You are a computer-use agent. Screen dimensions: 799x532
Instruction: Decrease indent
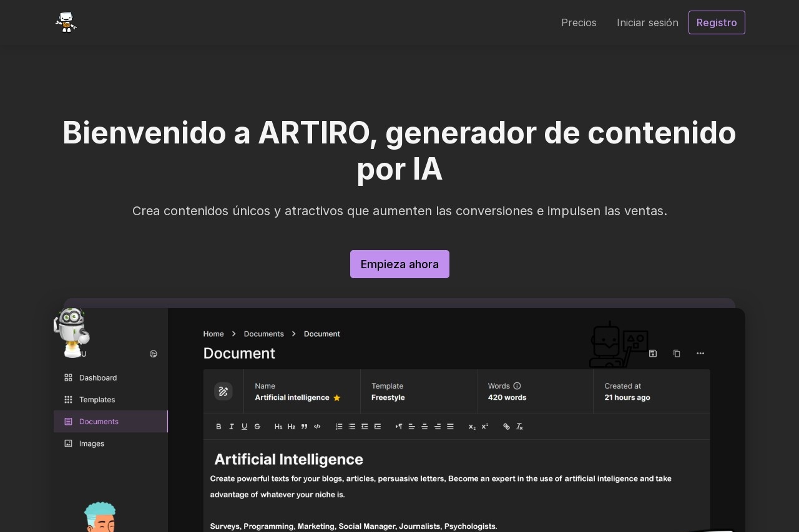(x=365, y=427)
